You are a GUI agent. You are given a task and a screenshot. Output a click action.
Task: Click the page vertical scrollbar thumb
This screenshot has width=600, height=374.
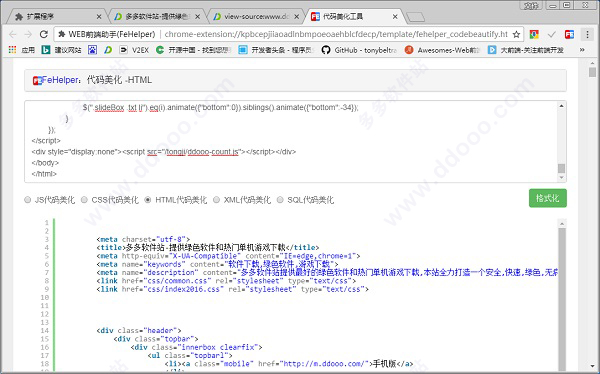(592, 72)
